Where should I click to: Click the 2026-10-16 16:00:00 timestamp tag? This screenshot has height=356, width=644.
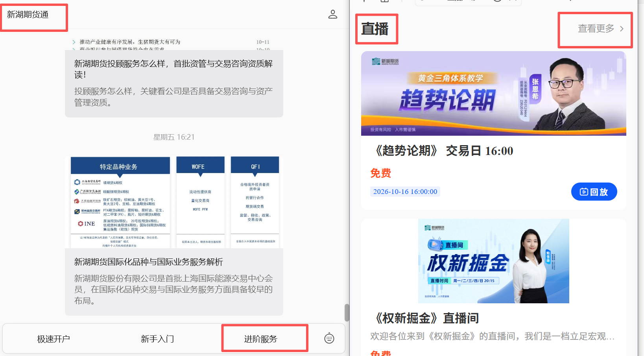405,192
